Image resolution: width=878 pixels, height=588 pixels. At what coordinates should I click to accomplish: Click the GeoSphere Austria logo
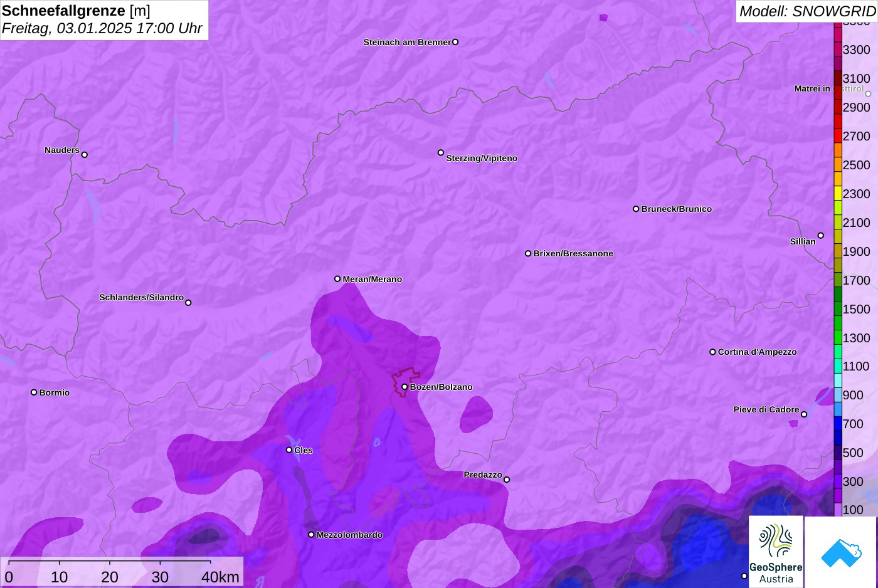click(776, 552)
